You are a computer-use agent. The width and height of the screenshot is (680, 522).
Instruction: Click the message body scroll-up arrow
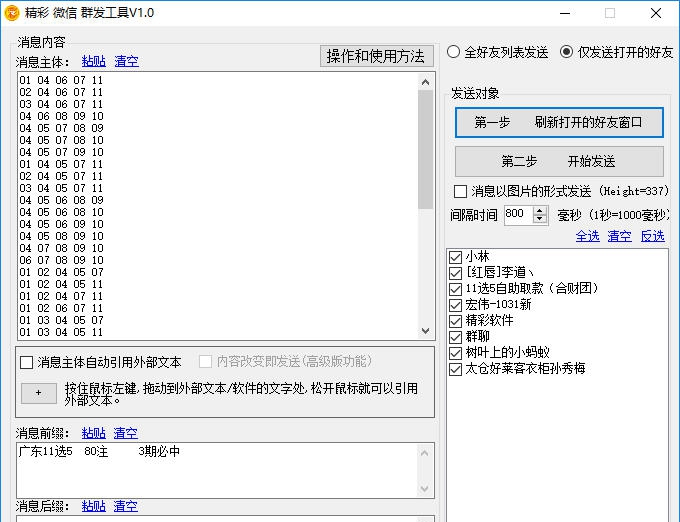425,82
